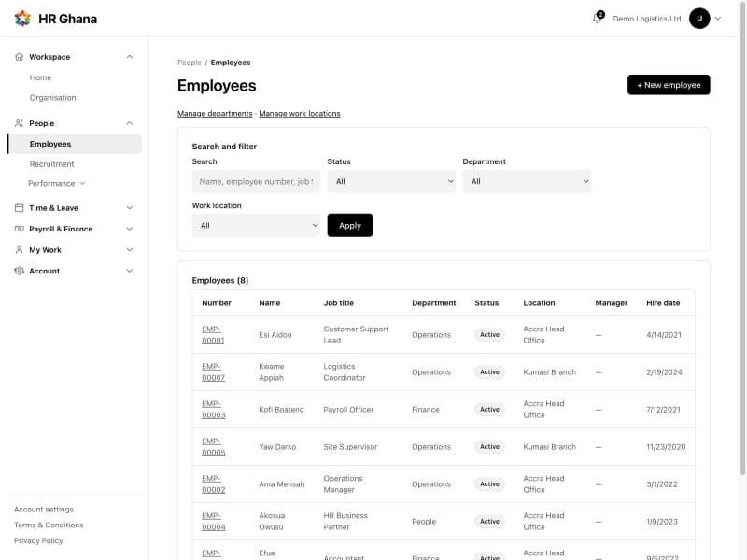747x560 pixels.
Task: Open the Department filter dropdown
Action: pyautogui.click(x=527, y=181)
